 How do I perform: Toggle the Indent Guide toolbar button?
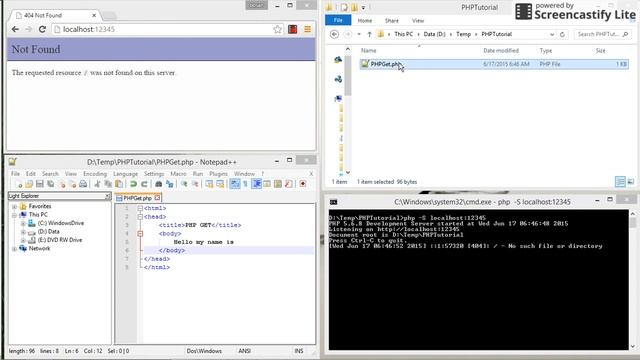pyautogui.click(x=256, y=184)
